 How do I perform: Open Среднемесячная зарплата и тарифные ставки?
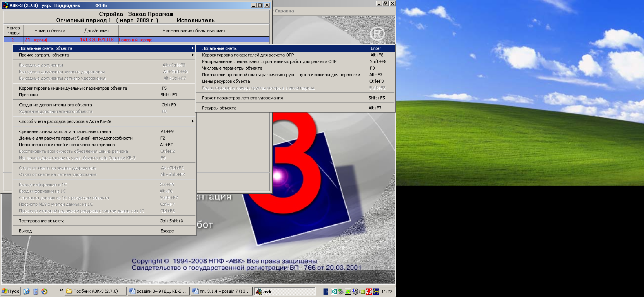tap(104, 131)
